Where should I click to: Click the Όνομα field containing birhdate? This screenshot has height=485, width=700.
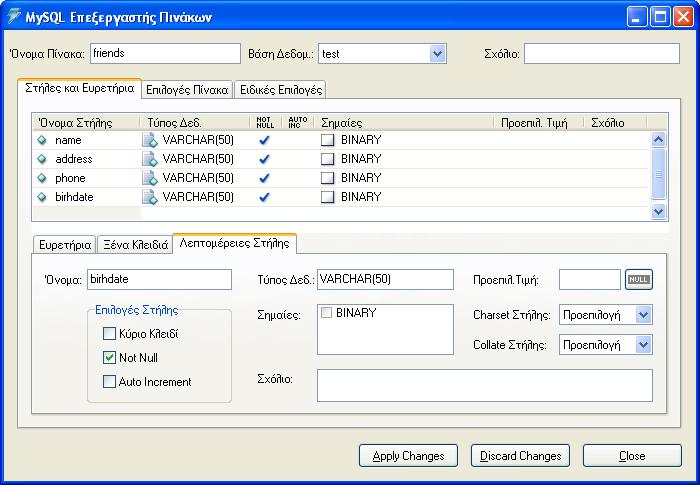coord(159,280)
